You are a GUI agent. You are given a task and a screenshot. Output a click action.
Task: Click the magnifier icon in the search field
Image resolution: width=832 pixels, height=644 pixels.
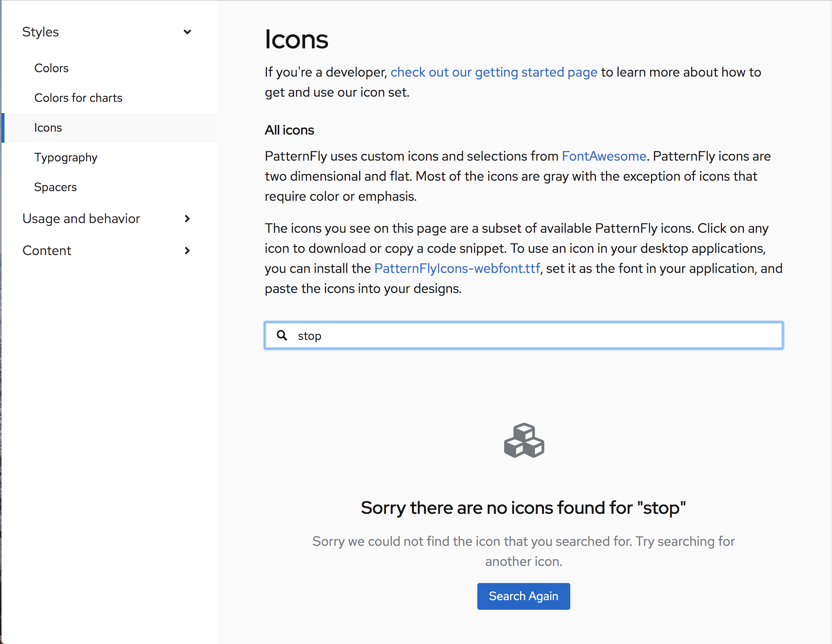pyautogui.click(x=282, y=335)
